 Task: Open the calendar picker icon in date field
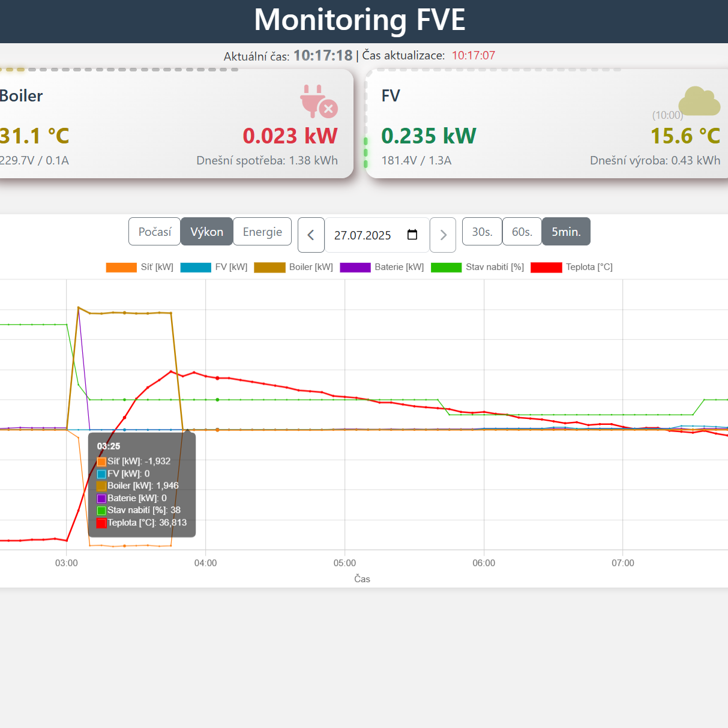coord(412,235)
